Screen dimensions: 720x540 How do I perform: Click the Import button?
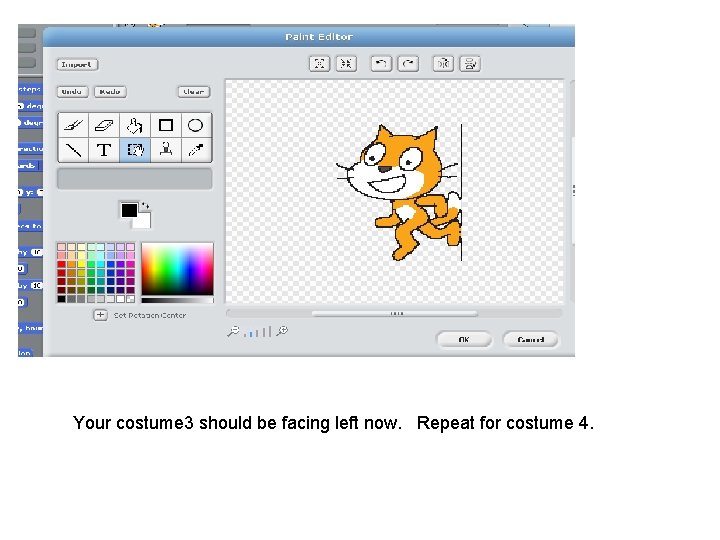77,64
